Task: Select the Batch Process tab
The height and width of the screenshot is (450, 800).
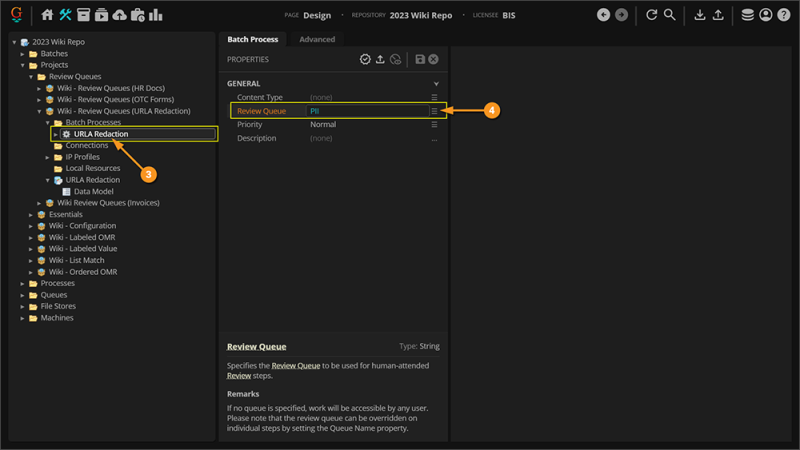Action: pos(252,39)
